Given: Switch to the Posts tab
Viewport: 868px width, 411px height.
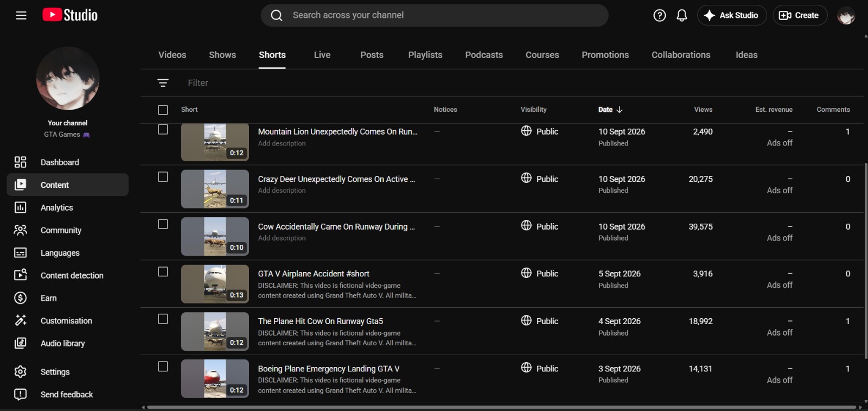Looking at the screenshot, I should (x=372, y=55).
